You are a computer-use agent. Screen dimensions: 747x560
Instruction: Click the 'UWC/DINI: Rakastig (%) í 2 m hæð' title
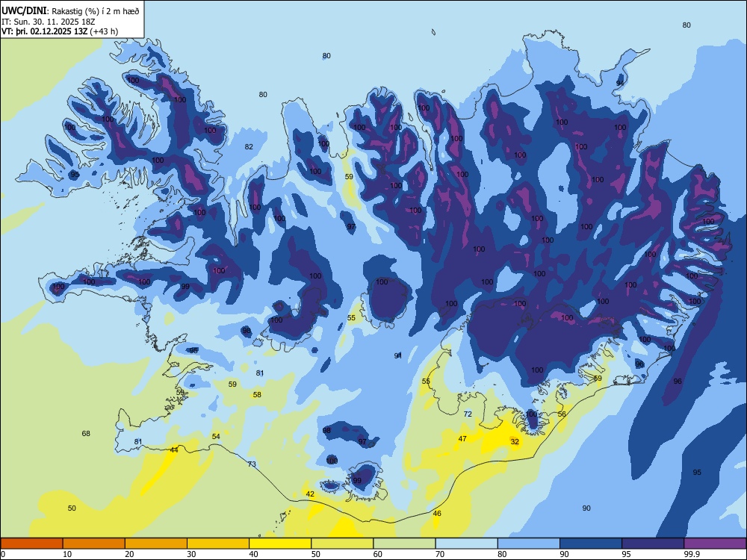pos(70,11)
